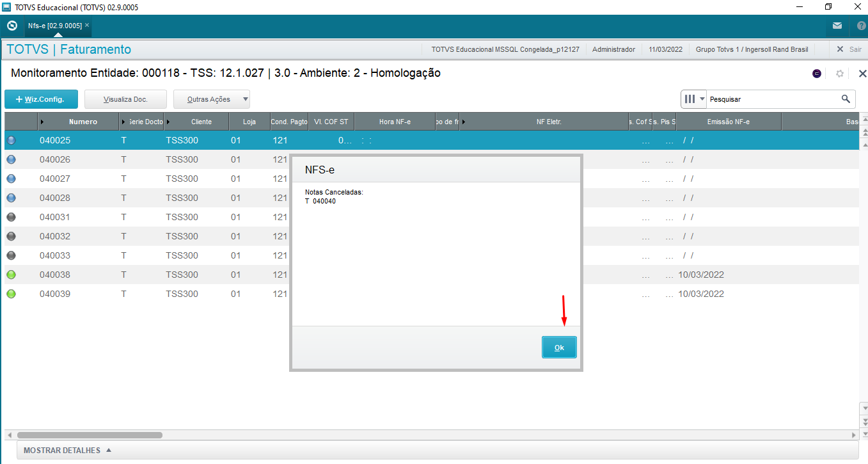868x464 pixels.
Task: Click the green status dot for note 040038
Action: pos(11,275)
